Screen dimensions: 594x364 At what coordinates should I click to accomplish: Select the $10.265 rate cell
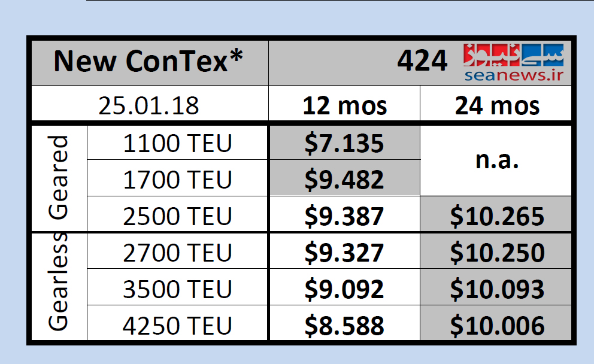coord(497,216)
